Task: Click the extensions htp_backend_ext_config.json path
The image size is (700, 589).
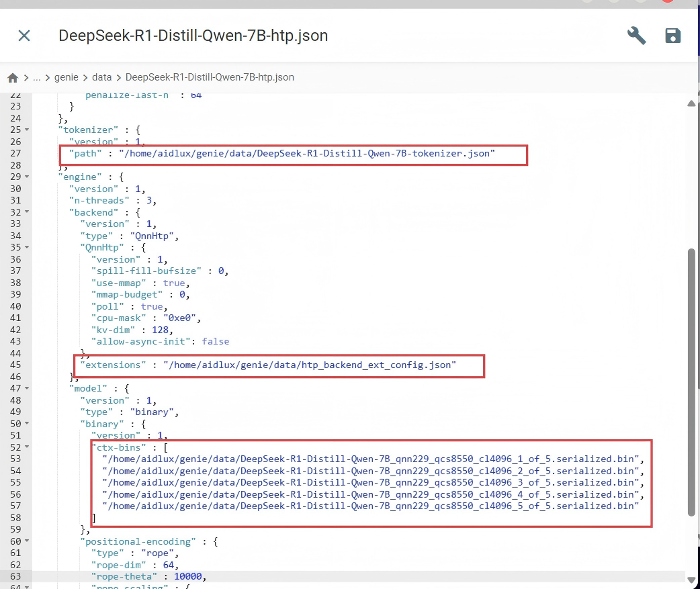Action: (x=310, y=365)
